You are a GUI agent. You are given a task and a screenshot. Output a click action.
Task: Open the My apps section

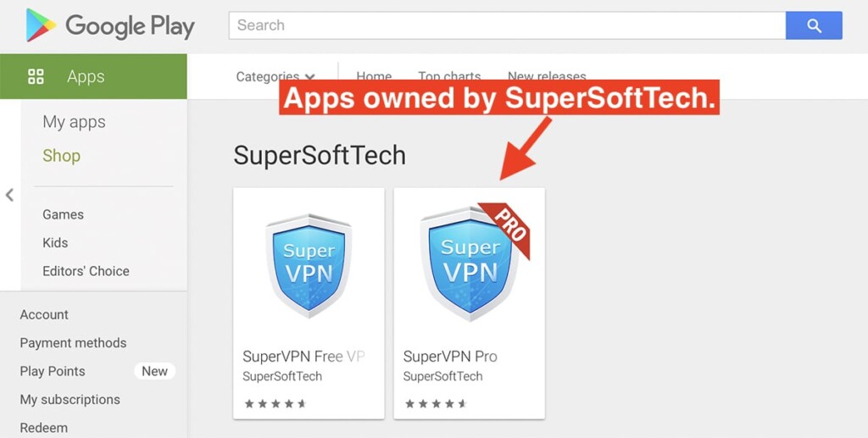[x=75, y=122]
